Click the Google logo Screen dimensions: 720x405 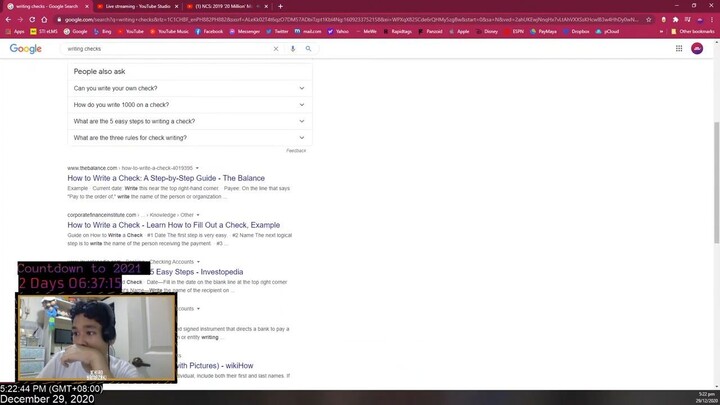(x=26, y=49)
